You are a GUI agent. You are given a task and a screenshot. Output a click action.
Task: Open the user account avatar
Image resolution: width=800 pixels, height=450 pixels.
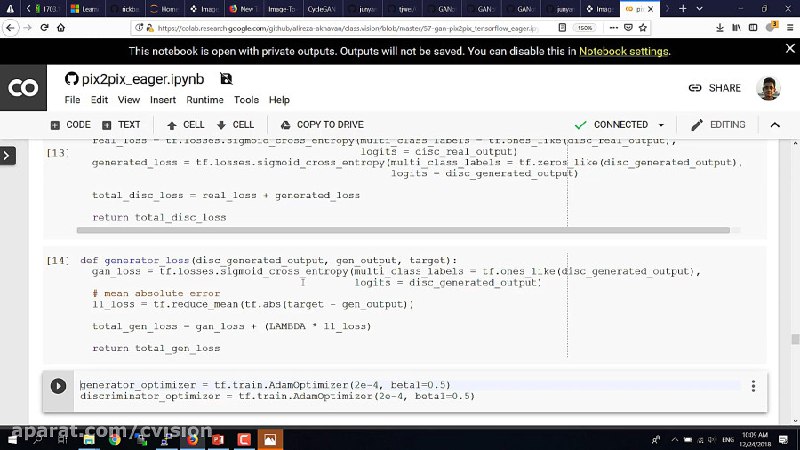[x=768, y=88]
